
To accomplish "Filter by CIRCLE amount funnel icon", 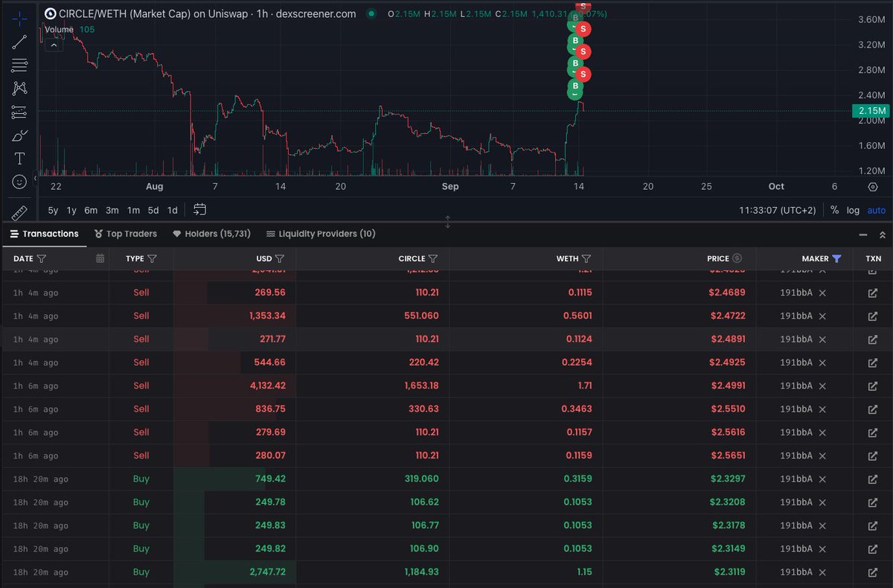I will point(433,259).
